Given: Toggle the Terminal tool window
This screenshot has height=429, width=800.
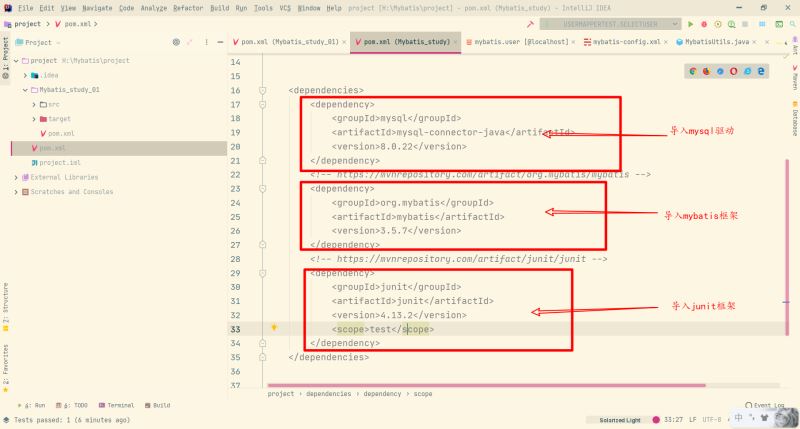Looking at the screenshot, I should 116,406.
